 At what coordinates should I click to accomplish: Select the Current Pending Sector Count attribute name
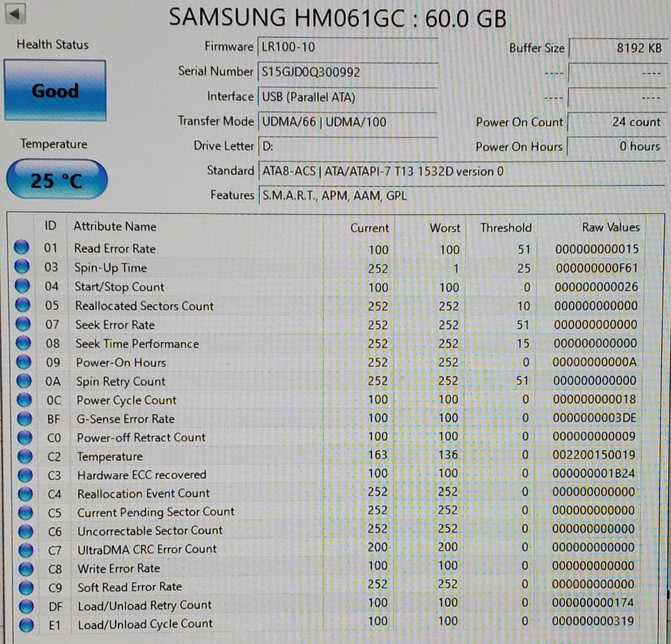156,512
